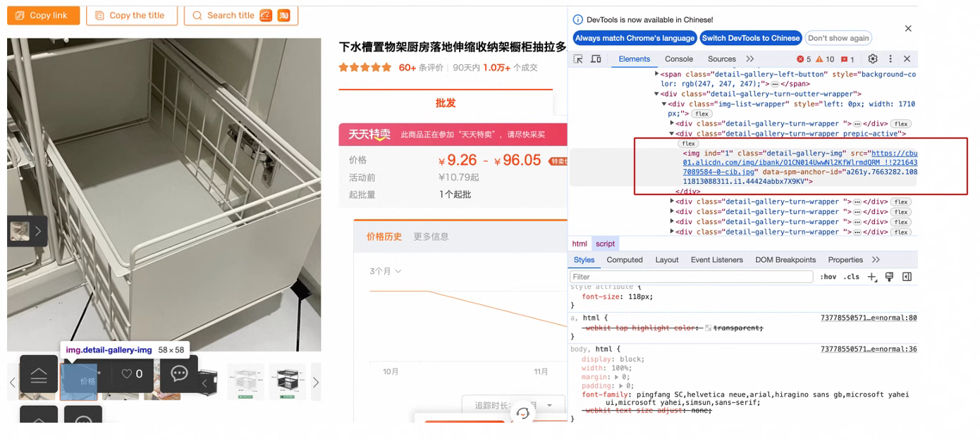
Task: Open the Computed styles tab
Action: [625, 260]
